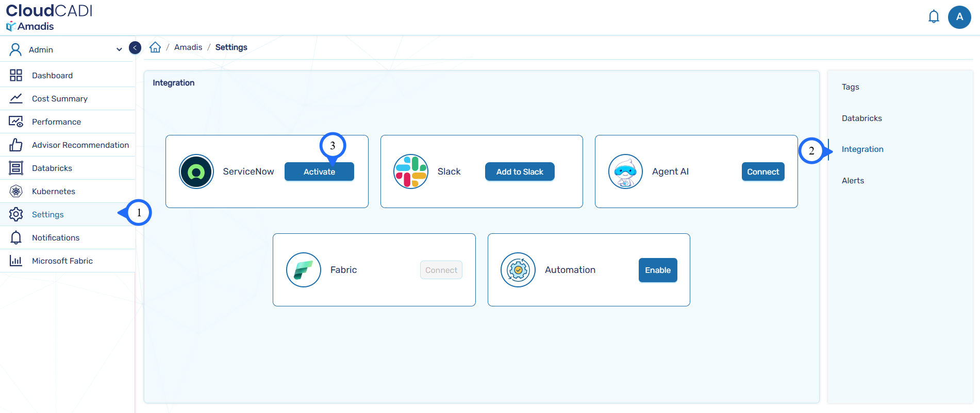Open the user avatar profile icon
The height and width of the screenshot is (413, 980).
coord(959,17)
